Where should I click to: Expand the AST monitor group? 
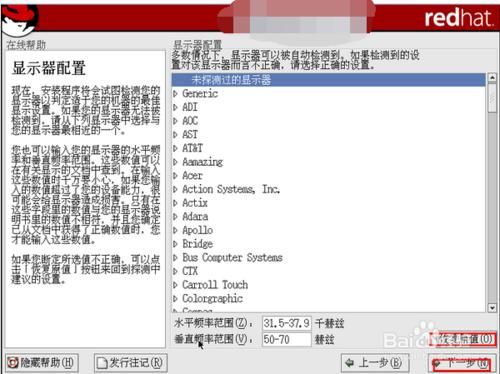[x=176, y=135]
